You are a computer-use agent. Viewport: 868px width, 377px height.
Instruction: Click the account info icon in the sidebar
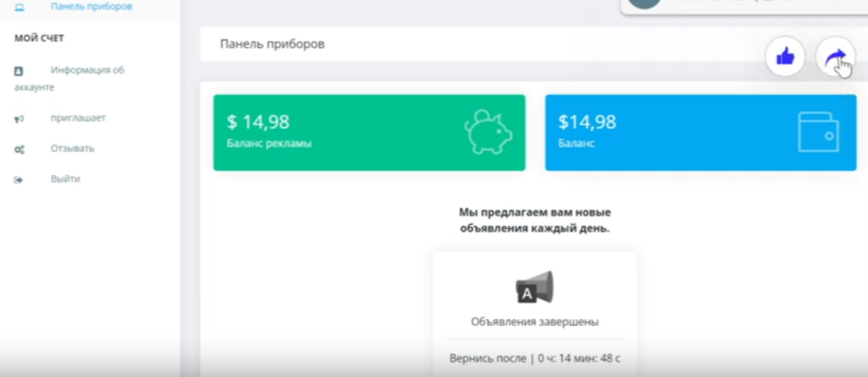[19, 71]
